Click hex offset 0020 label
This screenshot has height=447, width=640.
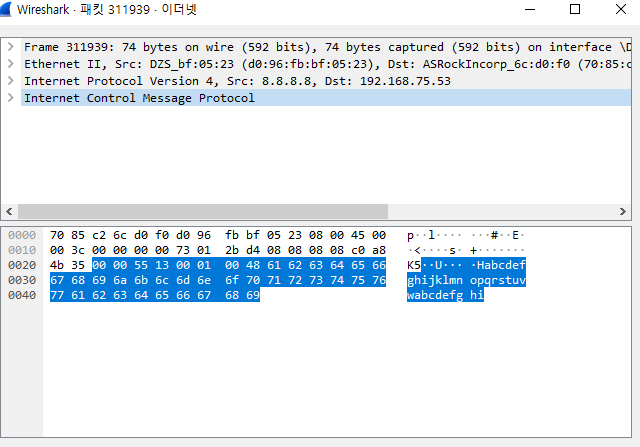(x=22, y=265)
